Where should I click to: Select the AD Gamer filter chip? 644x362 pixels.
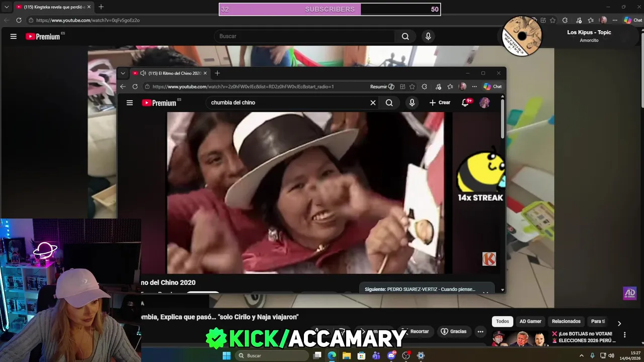pyautogui.click(x=530, y=321)
